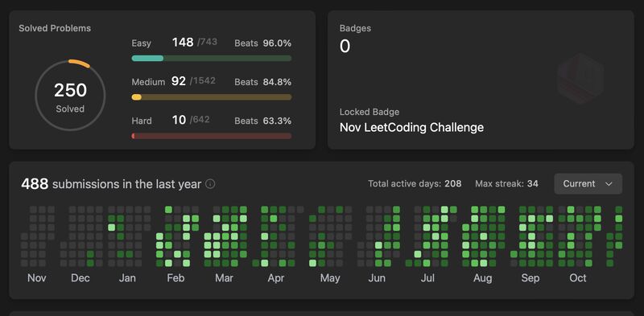The height and width of the screenshot is (316, 644).
Task: Click the Hard problems progress bar
Action: coord(212,136)
